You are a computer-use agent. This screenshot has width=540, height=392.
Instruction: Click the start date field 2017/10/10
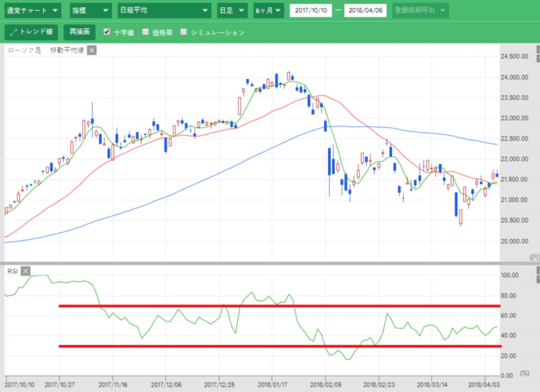point(310,10)
